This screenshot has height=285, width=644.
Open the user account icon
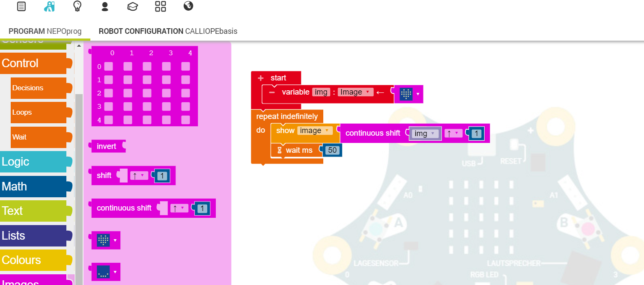[104, 6]
